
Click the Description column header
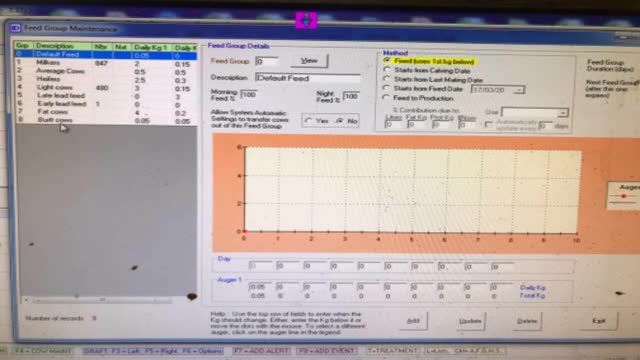point(63,46)
